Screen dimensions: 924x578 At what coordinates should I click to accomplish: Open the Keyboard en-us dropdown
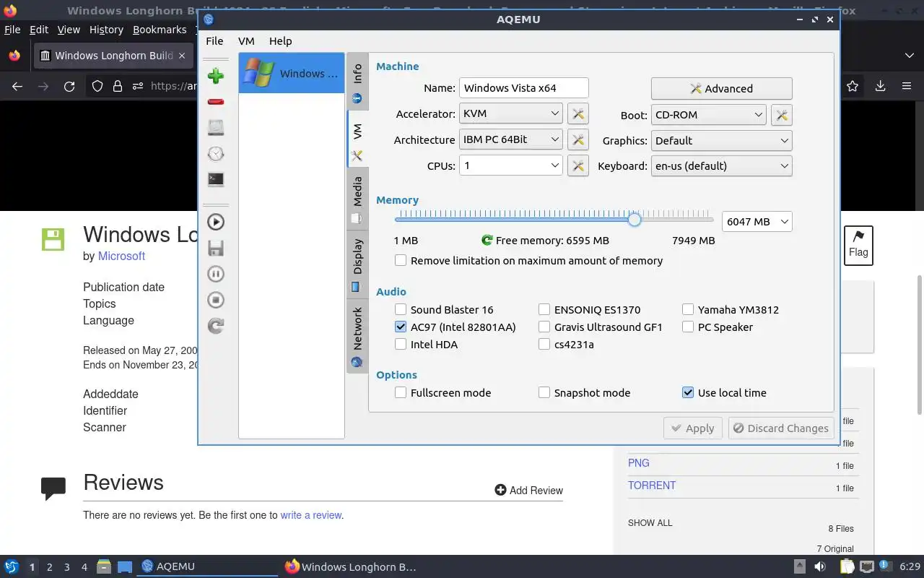[721, 165]
